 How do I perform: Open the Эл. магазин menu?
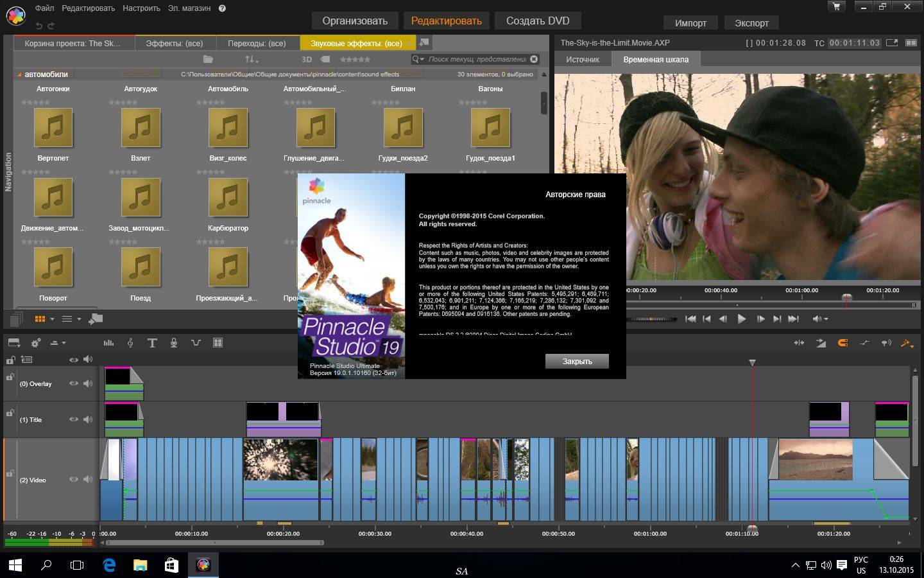[x=189, y=8]
